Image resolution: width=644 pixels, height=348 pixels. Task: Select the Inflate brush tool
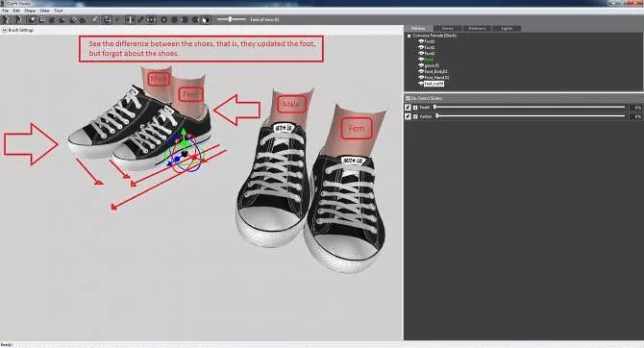52,19
